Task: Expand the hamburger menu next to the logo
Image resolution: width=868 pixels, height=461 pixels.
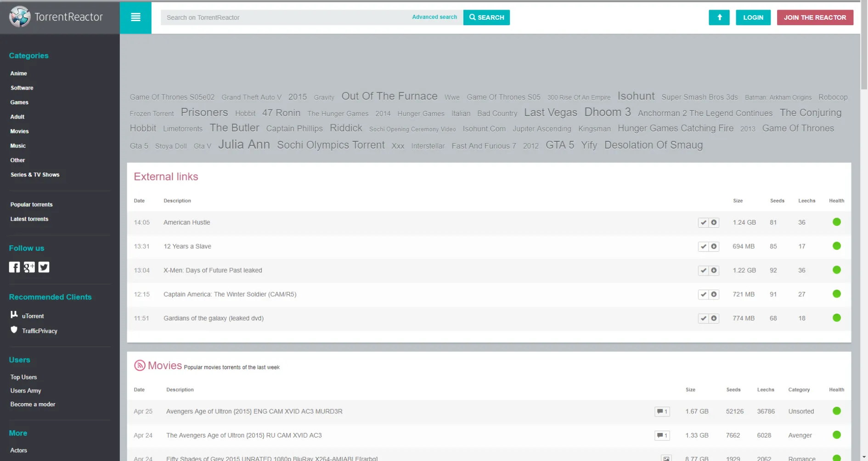Action: click(135, 17)
